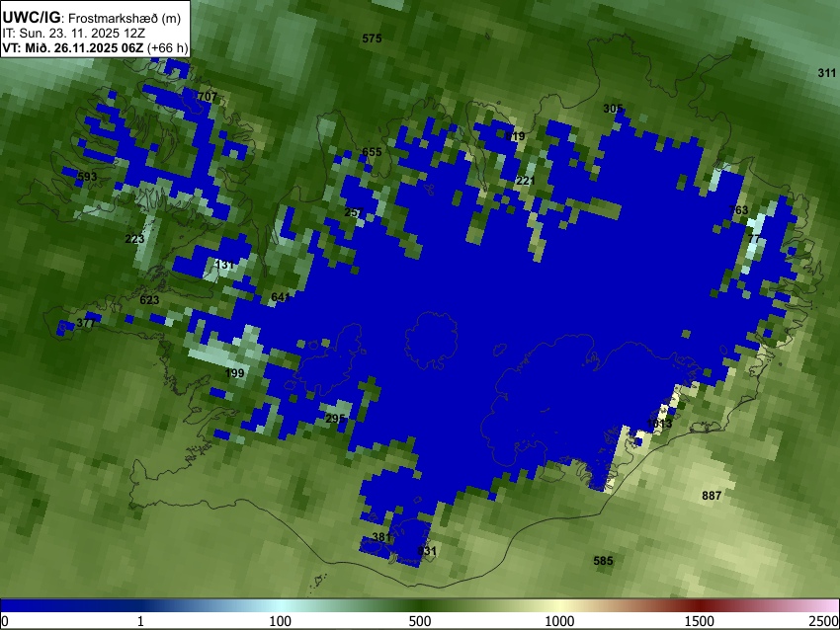Click the map value 223
The width and height of the screenshot is (840, 630).
pos(134,239)
